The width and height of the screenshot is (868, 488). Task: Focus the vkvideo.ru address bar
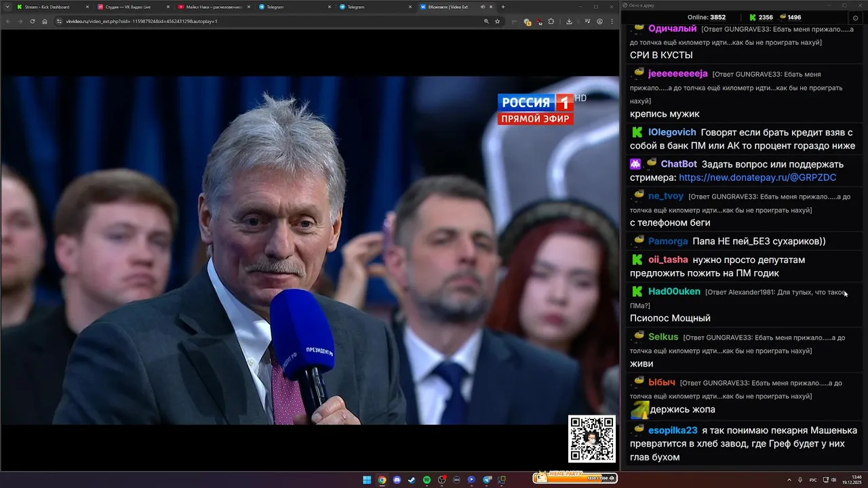click(x=271, y=21)
